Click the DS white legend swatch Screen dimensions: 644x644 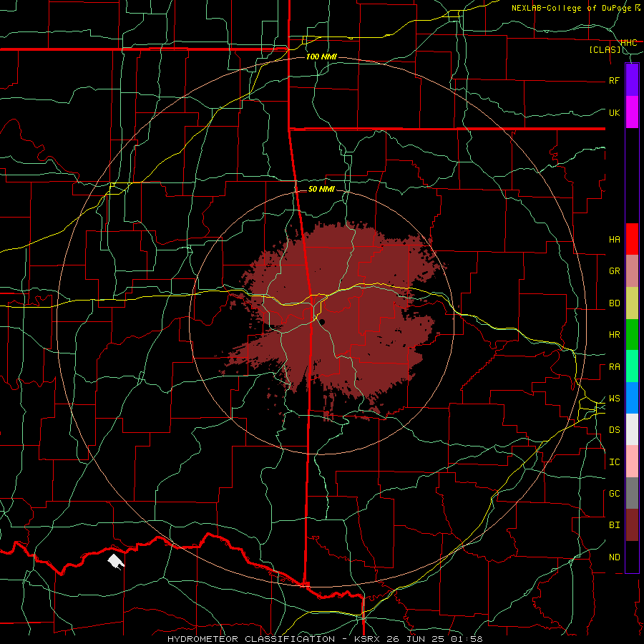pyautogui.click(x=632, y=429)
